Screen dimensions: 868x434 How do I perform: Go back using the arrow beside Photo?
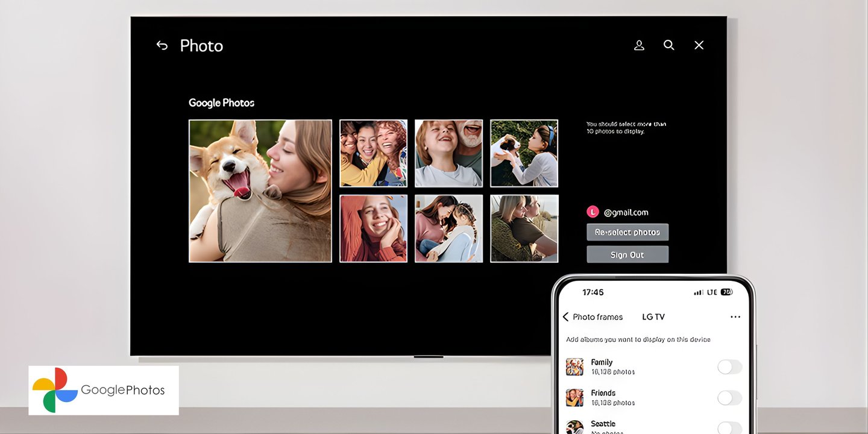coord(162,45)
